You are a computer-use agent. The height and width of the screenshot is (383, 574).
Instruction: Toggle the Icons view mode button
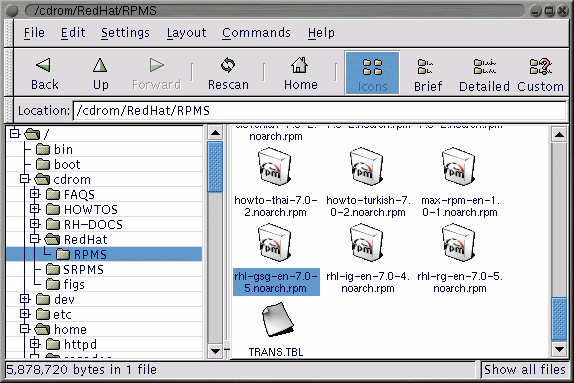[372, 73]
